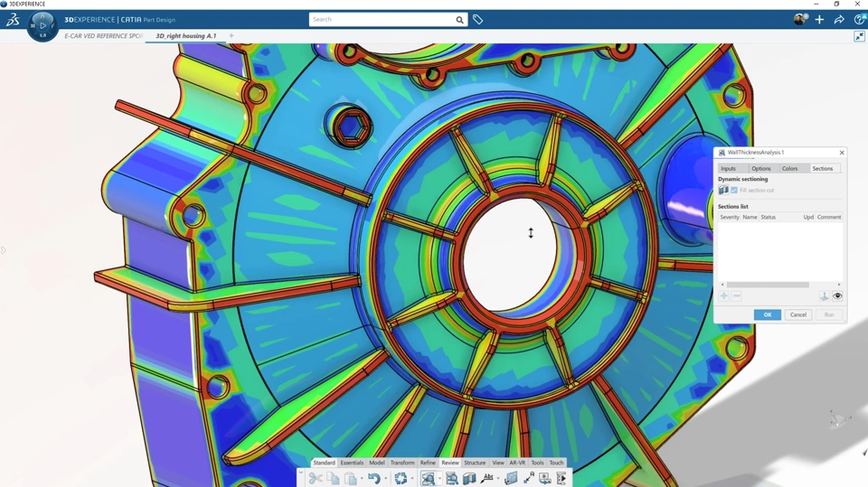Viewport: 868px width, 487px height.
Task: Click the Sectioning cube icon
Action: point(469,478)
